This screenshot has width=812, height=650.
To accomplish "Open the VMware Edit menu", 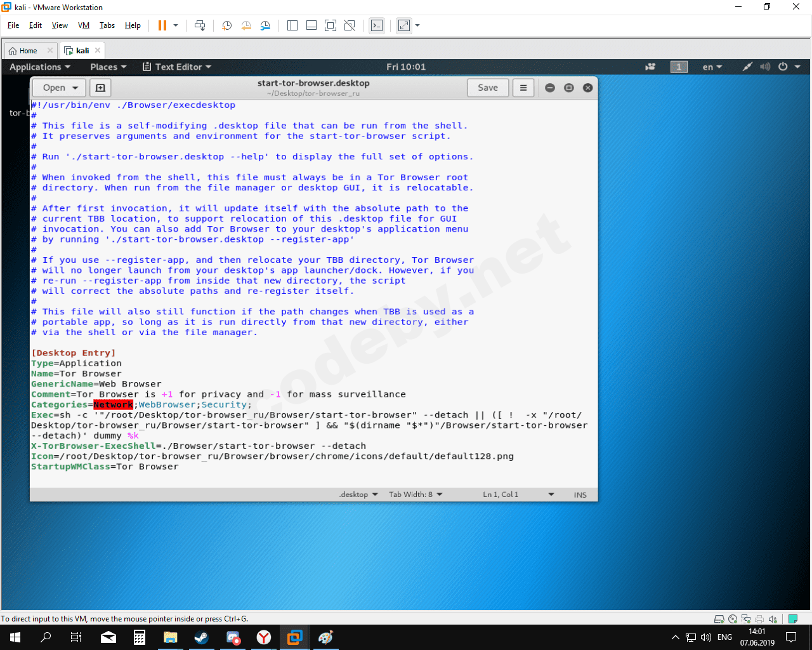I will coord(36,25).
